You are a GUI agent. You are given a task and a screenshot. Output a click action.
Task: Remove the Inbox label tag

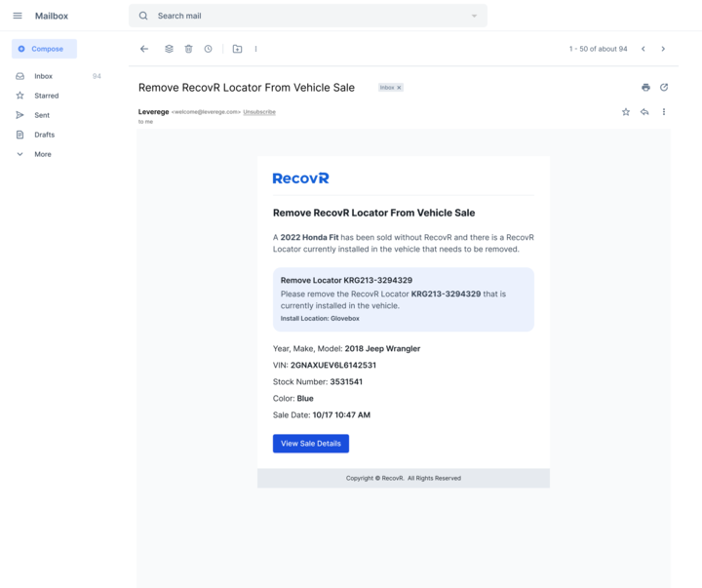coord(399,88)
